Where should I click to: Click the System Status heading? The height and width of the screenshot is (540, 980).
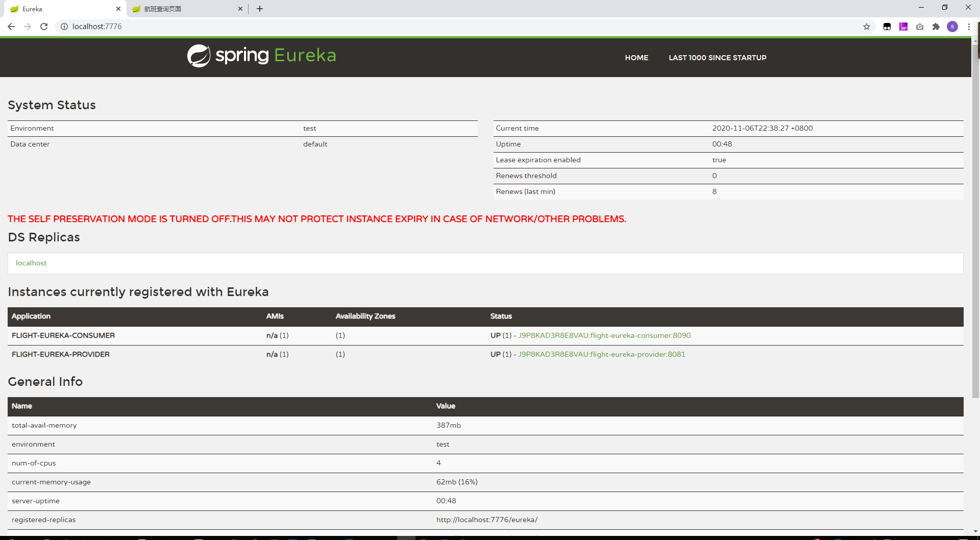tap(52, 105)
